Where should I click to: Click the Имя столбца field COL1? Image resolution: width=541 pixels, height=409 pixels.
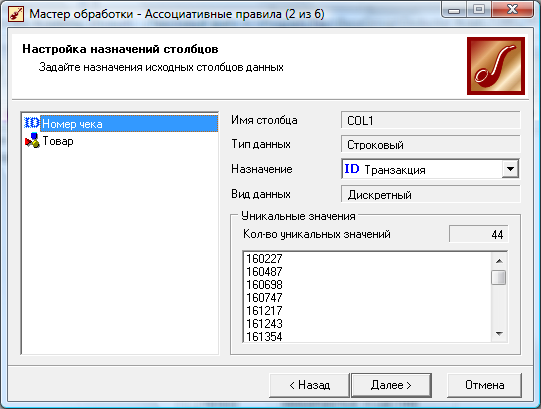tap(430, 120)
